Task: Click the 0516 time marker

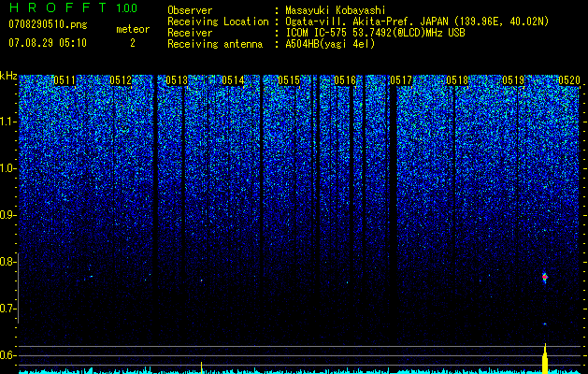Action: click(x=345, y=80)
